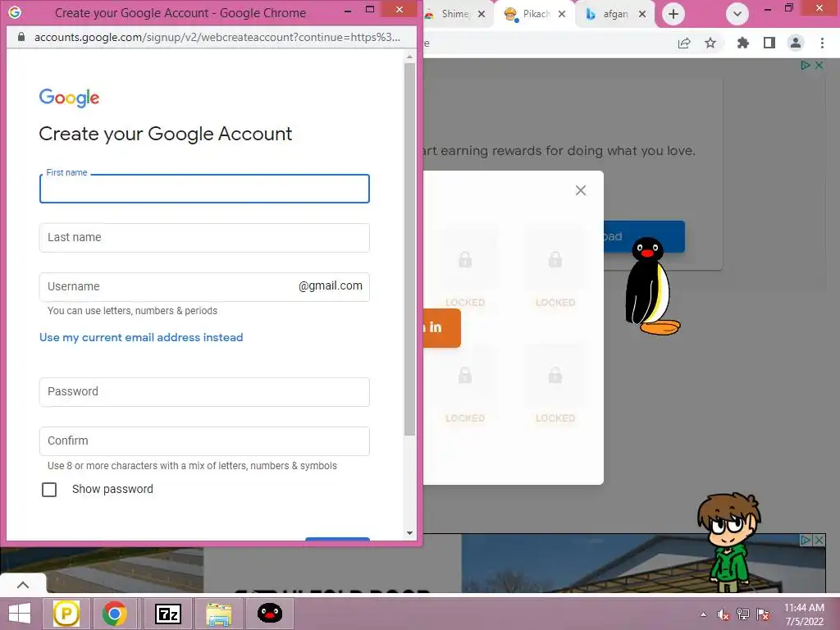This screenshot has height=630, width=840.
Task: Click the Action Center flag tray icon
Action: tap(764, 614)
